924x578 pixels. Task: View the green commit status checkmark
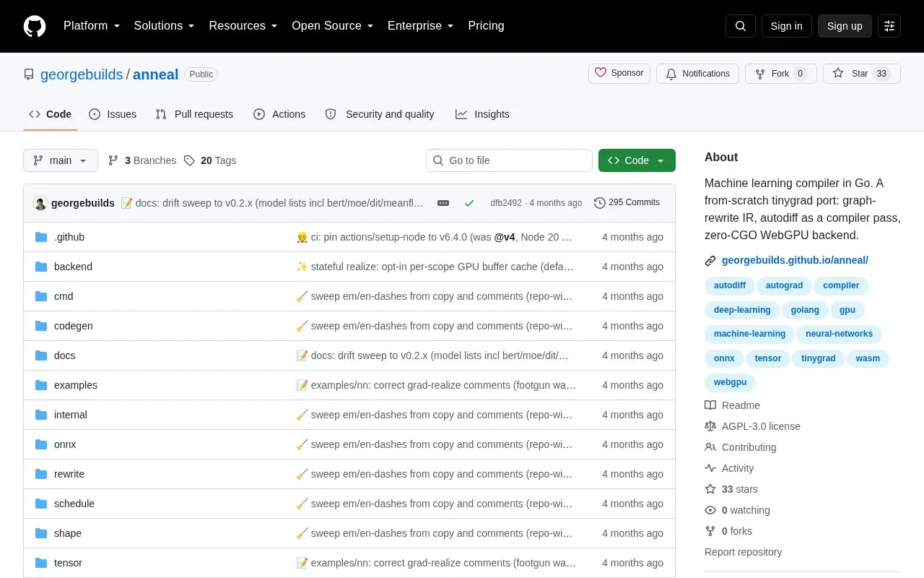pos(469,203)
